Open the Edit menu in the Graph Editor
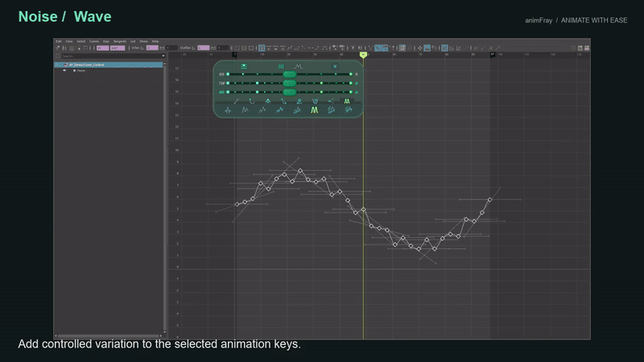644x362 pixels. pyautogui.click(x=59, y=41)
